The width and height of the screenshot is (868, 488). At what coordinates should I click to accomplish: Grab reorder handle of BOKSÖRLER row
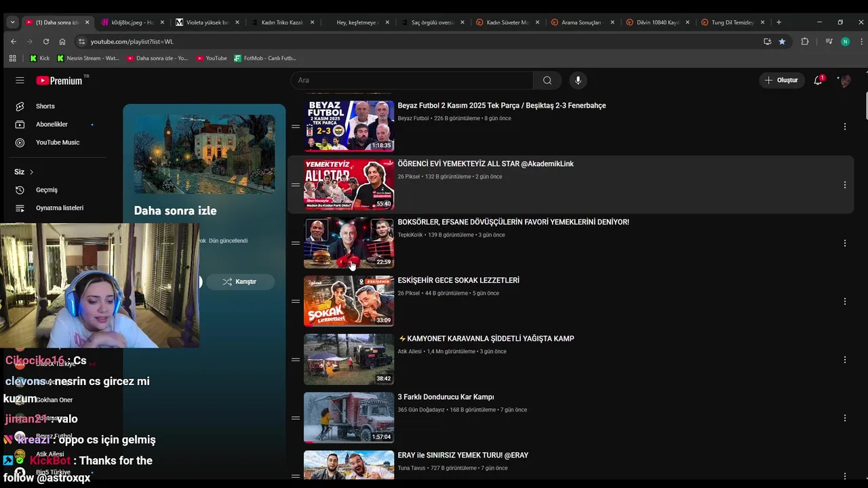pyautogui.click(x=296, y=243)
